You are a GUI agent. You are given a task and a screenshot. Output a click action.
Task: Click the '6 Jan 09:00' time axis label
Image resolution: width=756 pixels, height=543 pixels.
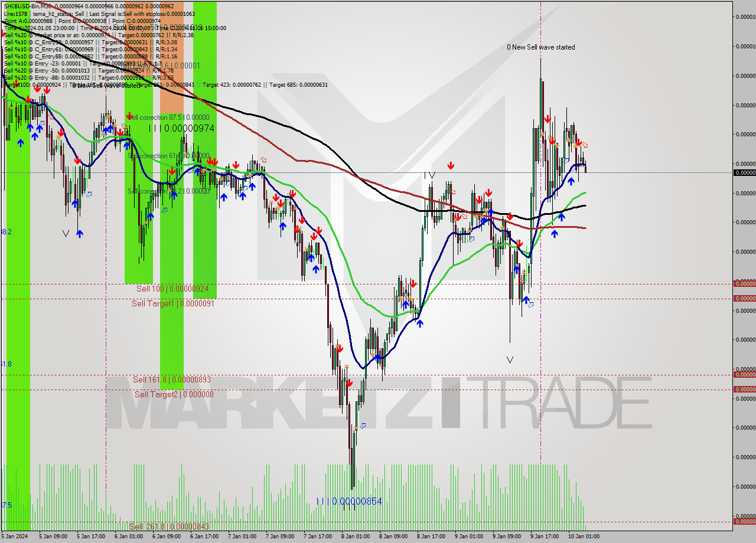point(166,537)
